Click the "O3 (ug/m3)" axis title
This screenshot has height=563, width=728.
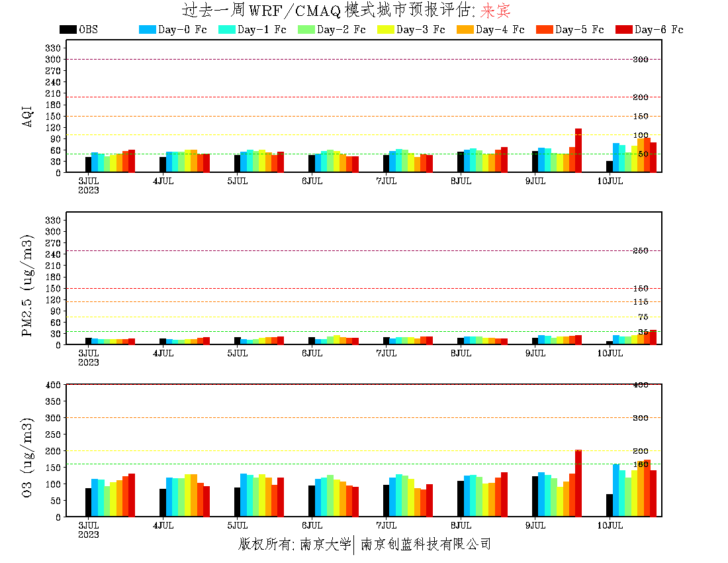coord(27,457)
